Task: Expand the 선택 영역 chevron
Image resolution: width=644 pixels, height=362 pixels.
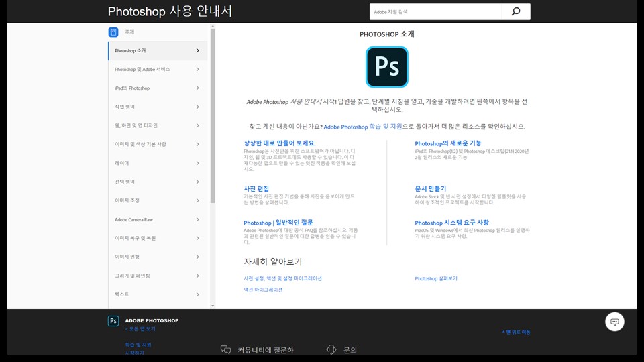Action: [x=197, y=182]
